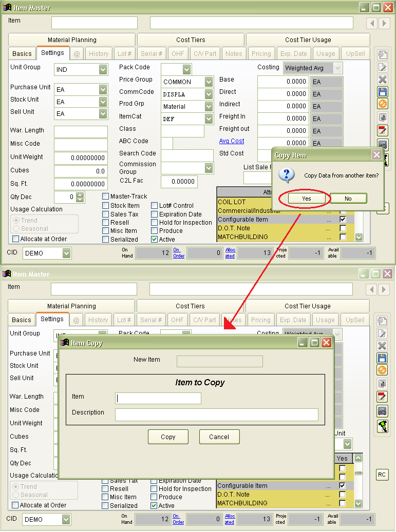The image size is (396, 532).
Task: Click the green jackhammer icon in lower toolbar
Action: 382,426
